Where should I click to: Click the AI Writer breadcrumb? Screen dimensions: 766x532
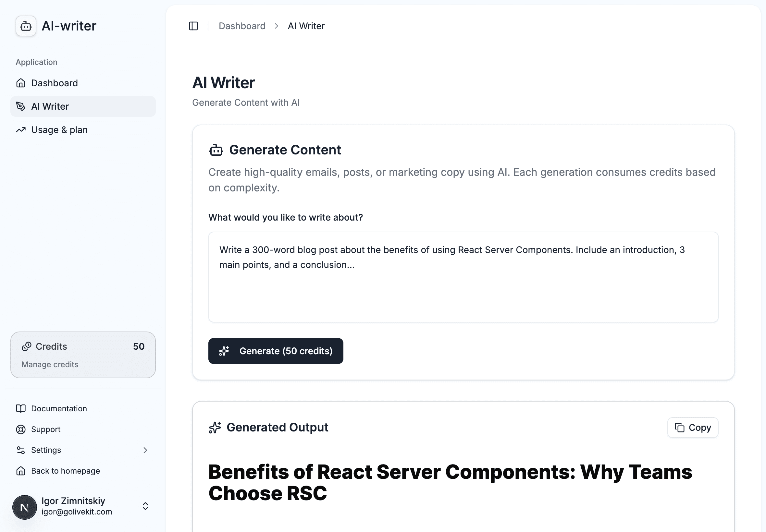(x=306, y=26)
